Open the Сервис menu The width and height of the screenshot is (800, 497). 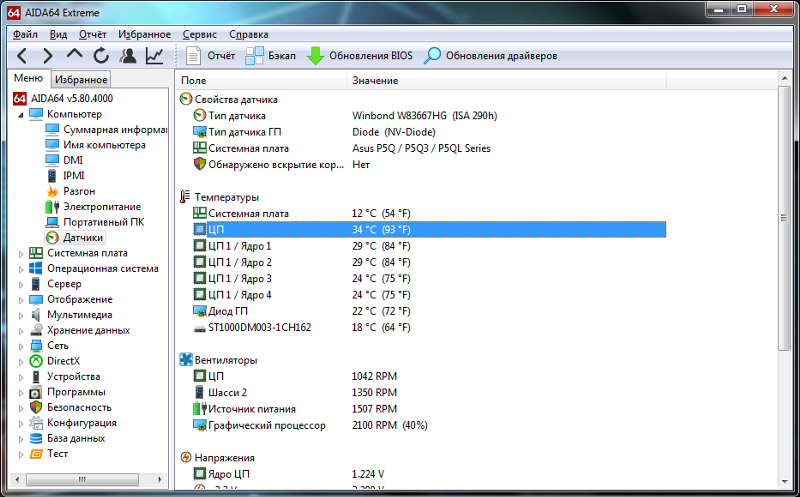[x=199, y=34]
